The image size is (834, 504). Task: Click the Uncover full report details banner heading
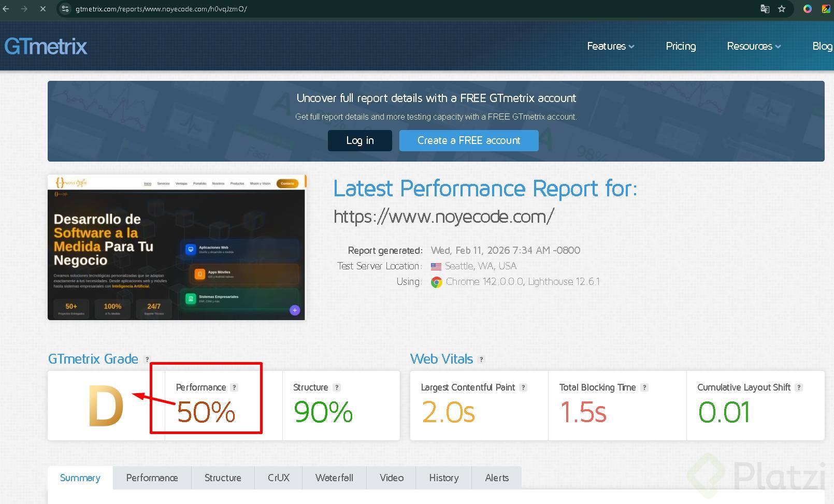pyautogui.click(x=436, y=98)
